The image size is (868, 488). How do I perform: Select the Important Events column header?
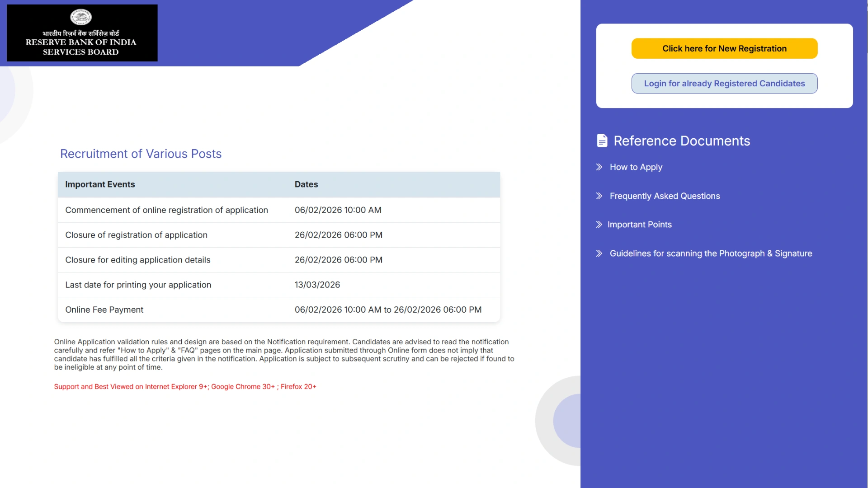click(x=100, y=184)
